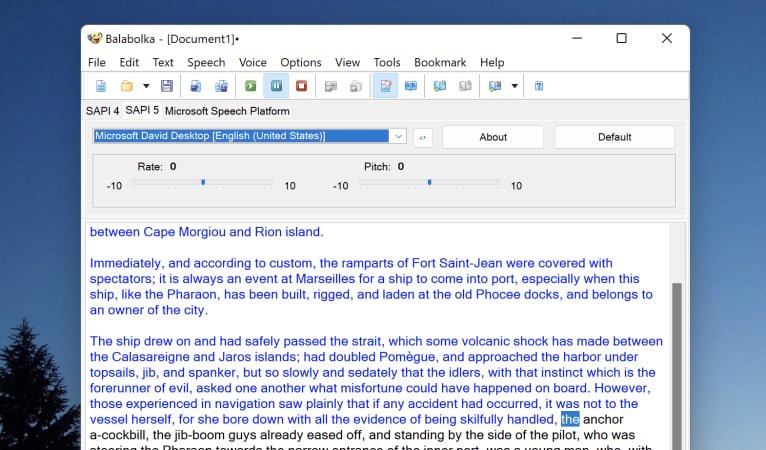Click the book-with-arrow icon left of the dropdown arrow

pos(494,86)
